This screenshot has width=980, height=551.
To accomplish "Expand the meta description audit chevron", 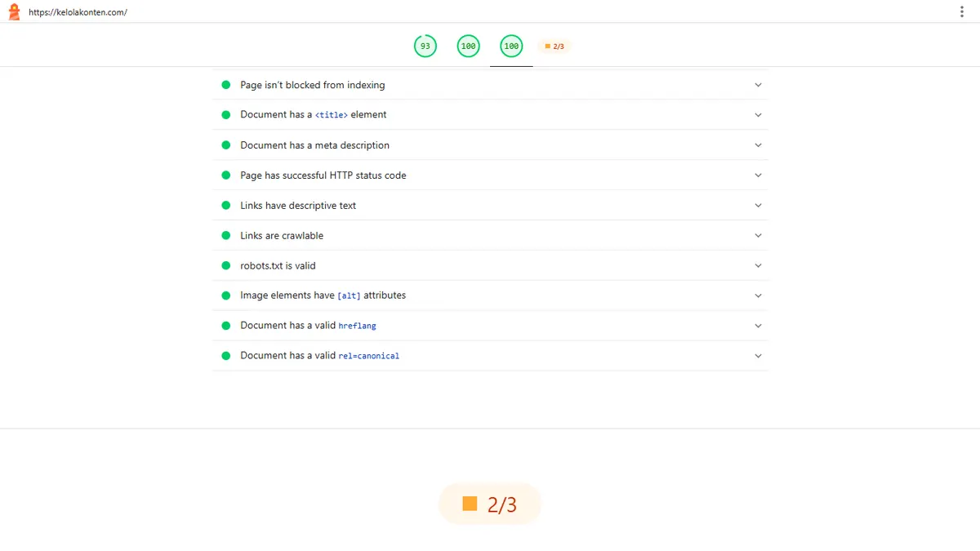I will coord(758,145).
